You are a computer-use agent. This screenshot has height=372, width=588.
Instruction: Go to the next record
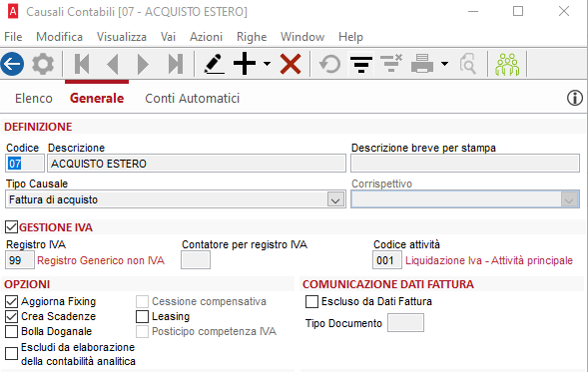[143, 64]
